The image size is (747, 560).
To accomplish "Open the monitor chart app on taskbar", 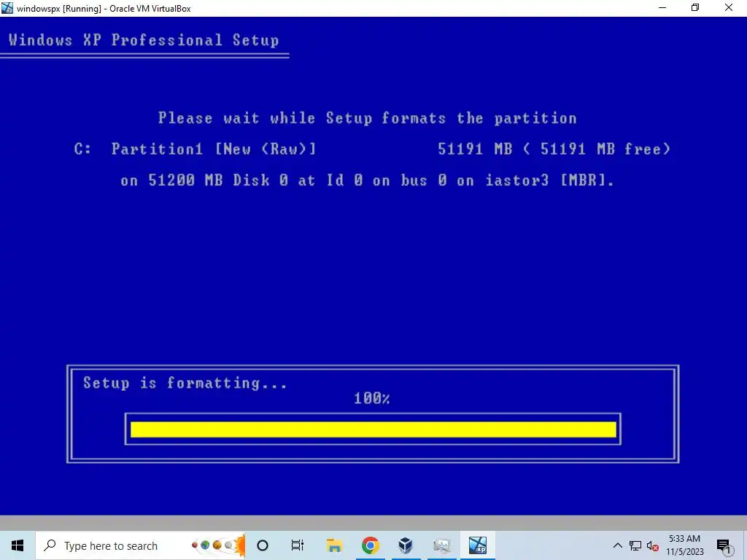I will pos(441,545).
